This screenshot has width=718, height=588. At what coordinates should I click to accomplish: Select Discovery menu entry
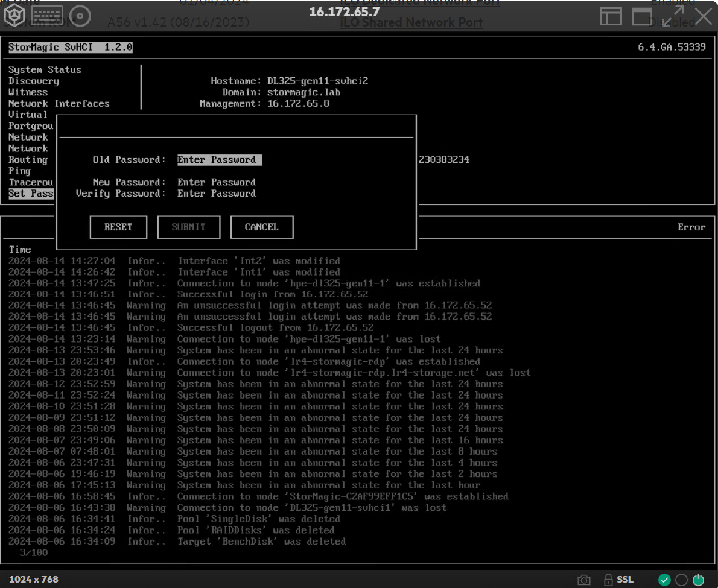34,81
